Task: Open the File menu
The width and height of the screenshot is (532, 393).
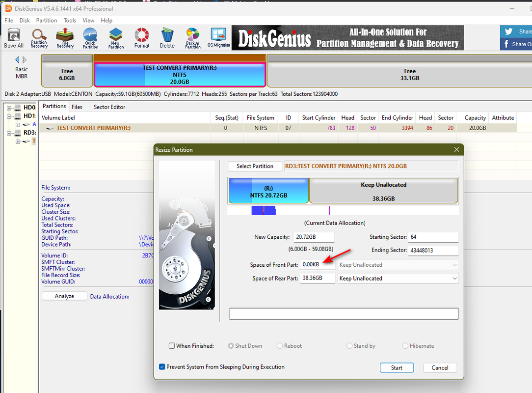Action: (x=9, y=20)
